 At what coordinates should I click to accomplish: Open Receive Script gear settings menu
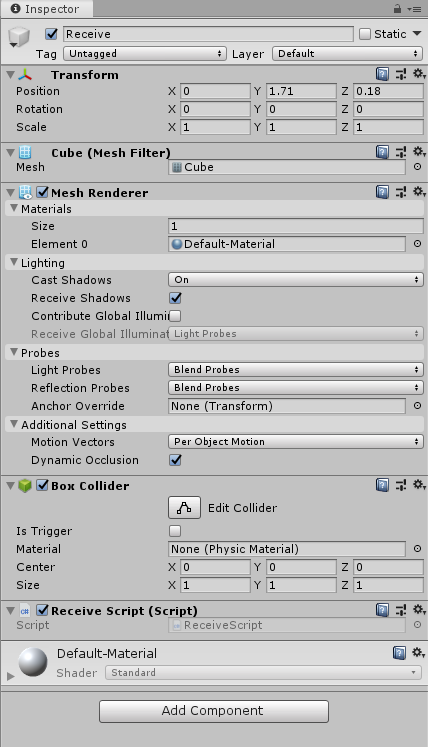point(419,610)
